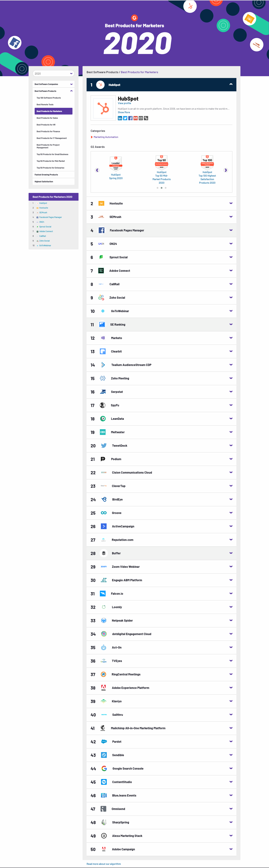Share HubSpot on Facebook

(130, 118)
